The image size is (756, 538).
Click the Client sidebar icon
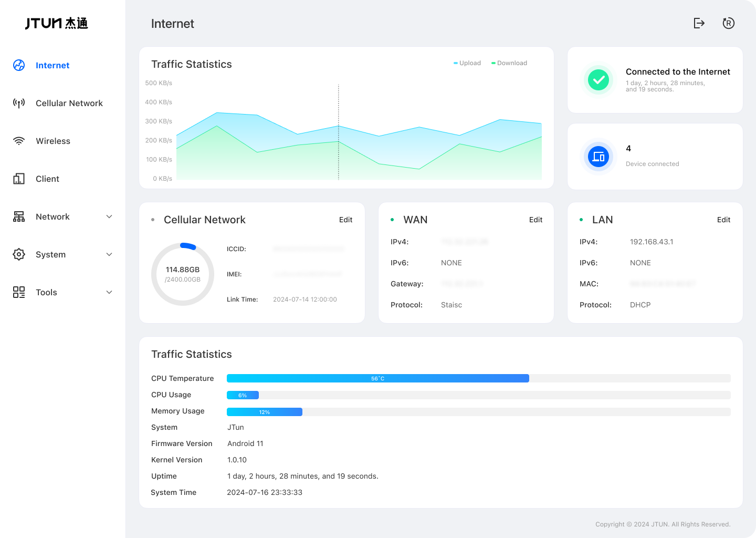19,179
